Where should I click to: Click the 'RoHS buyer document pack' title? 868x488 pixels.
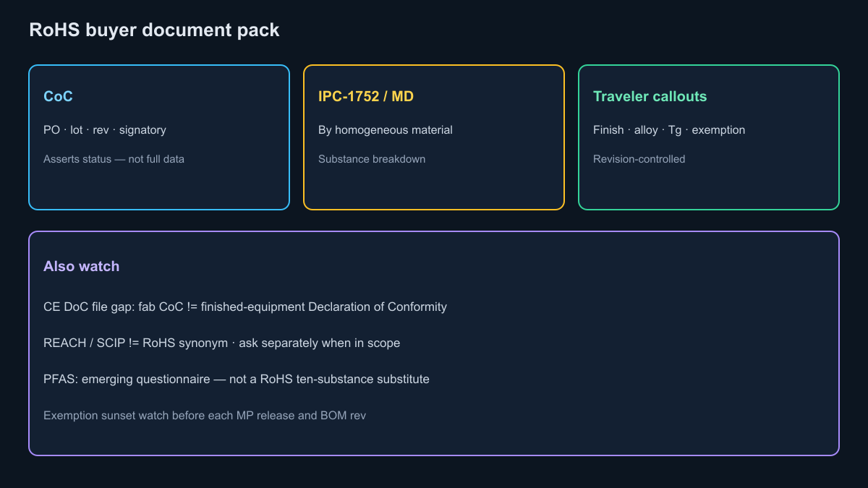tap(154, 30)
